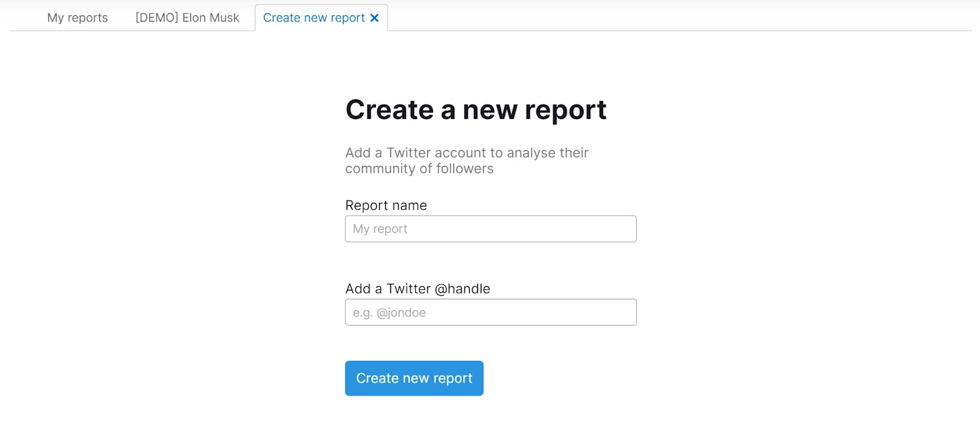Image resolution: width=980 pixels, height=443 pixels.
Task: Click the "Add a Twitter @handle" label
Action: pos(418,289)
